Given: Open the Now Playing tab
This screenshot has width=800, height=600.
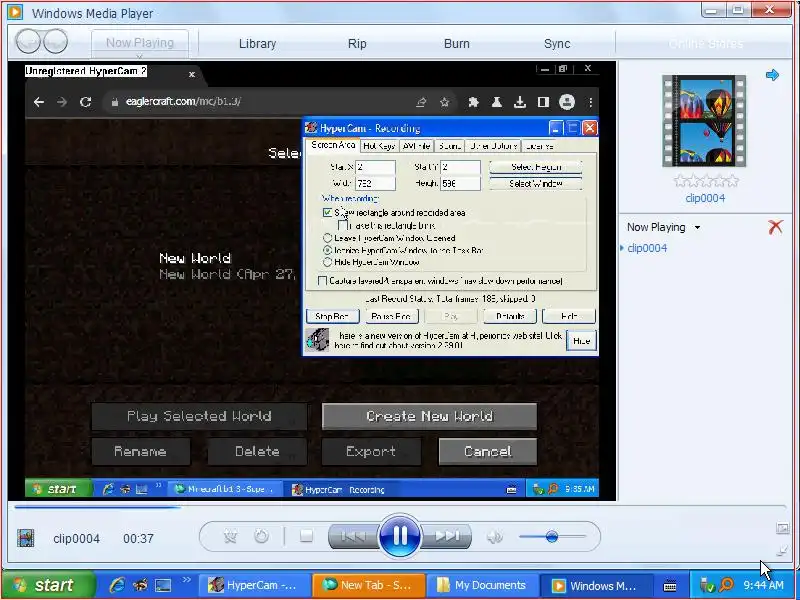Looking at the screenshot, I should click(x=140, y=42).
